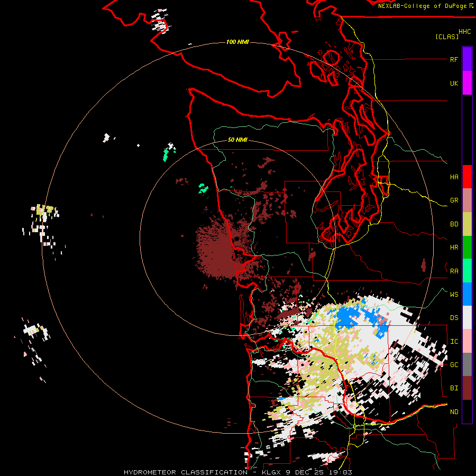Click the HA red legend swatch

click(467, 177)
